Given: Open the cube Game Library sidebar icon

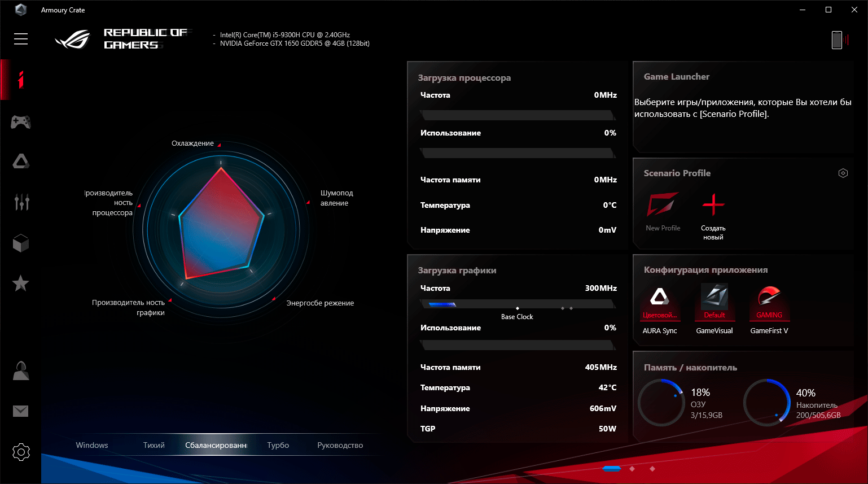Looking at the screenshot, I should click(x=21, y=243).
